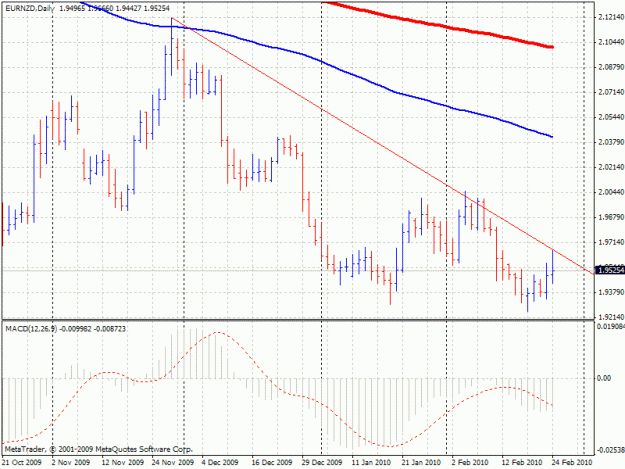625x469 pixels.
Task: Click the 21 Oct 2009 date label
Action: coord(22,462)
